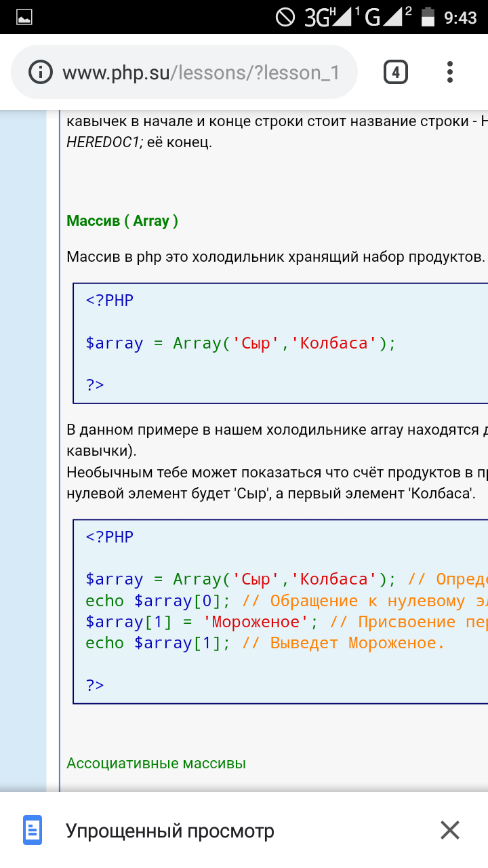Tap the blue document icon in bottom banner

pyautogui.click(x=33, y=830)
